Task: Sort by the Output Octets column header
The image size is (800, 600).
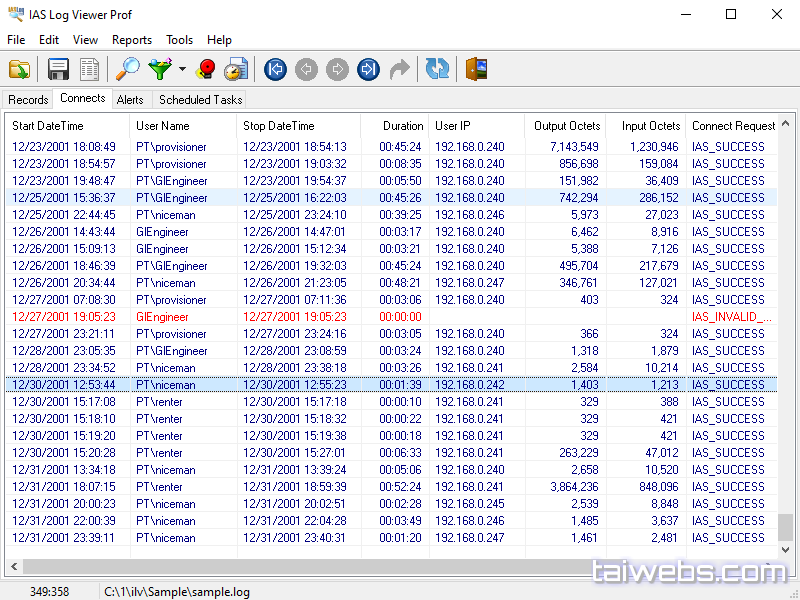Action: tap(567, 126)
